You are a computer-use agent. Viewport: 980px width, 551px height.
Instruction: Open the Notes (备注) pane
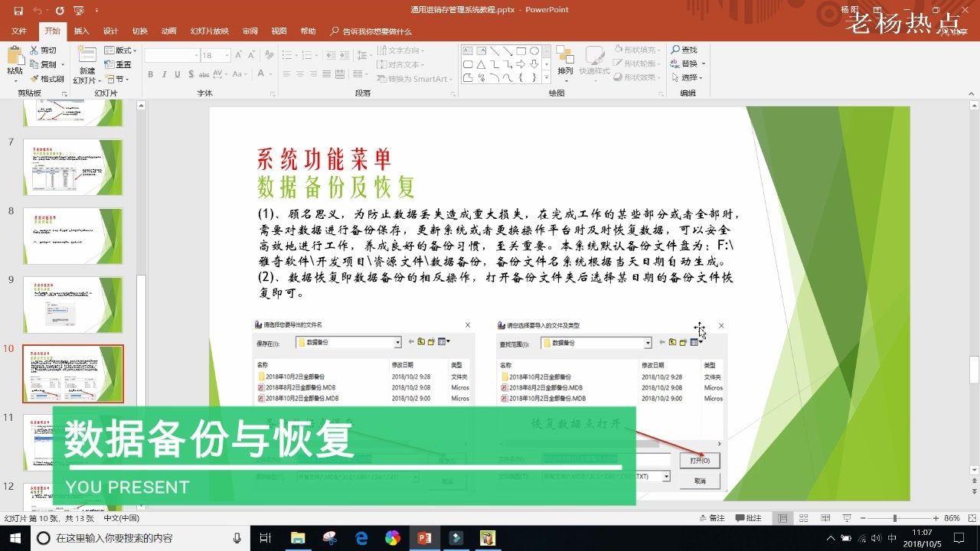click(x=712, y=518)
